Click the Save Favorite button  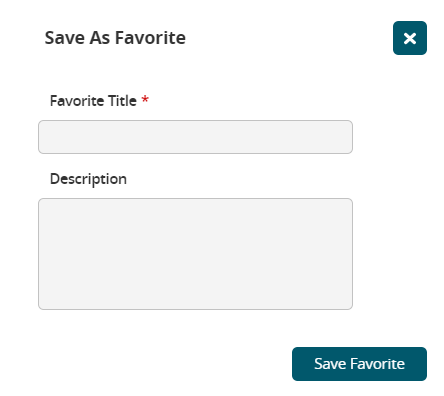359,364
